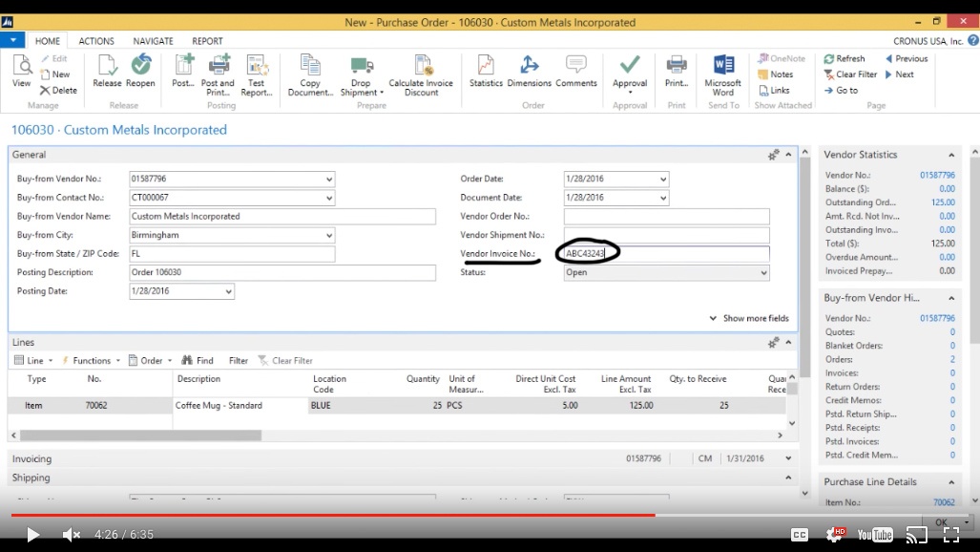Screen dimensions: 980x552
Task: Open the Buy-from Vendor No. dropdown
Action: pos(329,179)
